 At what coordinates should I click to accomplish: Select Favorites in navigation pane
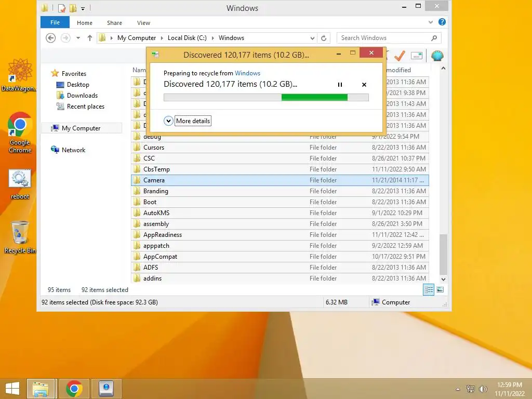tap(74, 74)
